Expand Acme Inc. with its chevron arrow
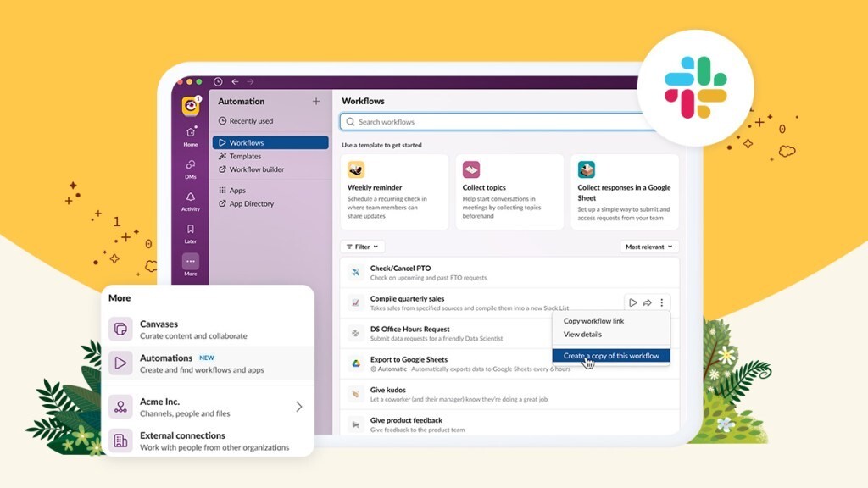Screen dimensions: 868x488 coord(298,407)
